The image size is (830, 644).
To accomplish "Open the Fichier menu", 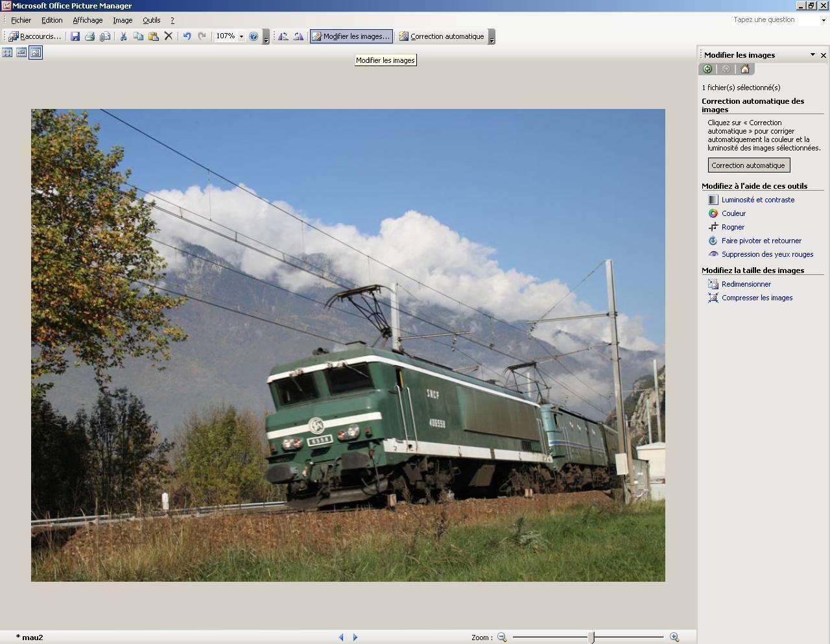I will point(21,20).
